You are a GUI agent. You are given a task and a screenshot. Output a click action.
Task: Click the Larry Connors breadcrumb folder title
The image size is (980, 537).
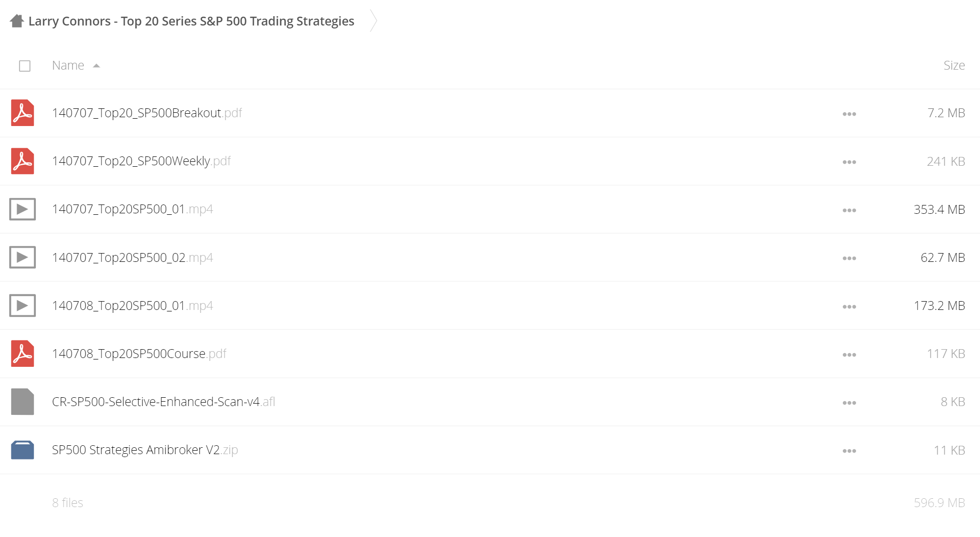point(191,21)
